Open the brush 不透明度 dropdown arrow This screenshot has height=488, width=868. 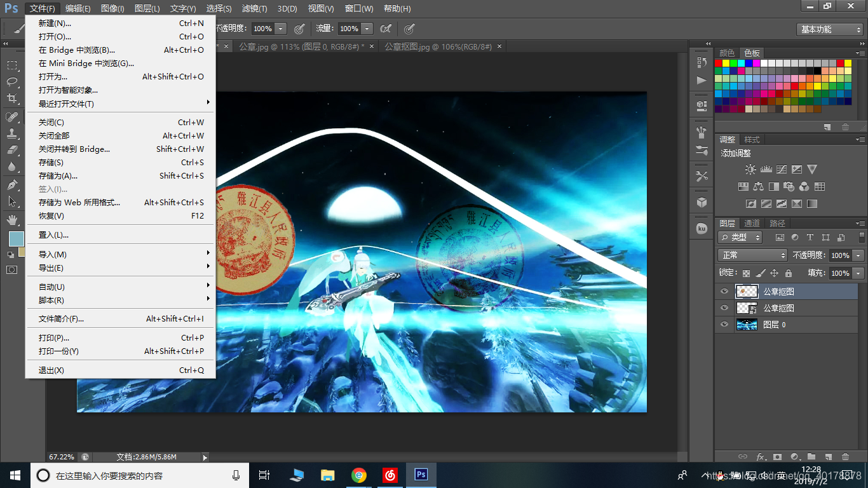281,29
